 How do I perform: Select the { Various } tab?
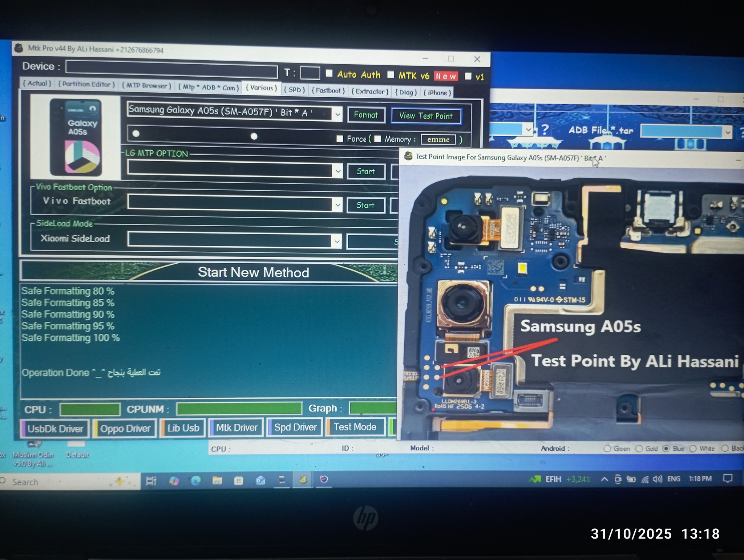[262, 88]
